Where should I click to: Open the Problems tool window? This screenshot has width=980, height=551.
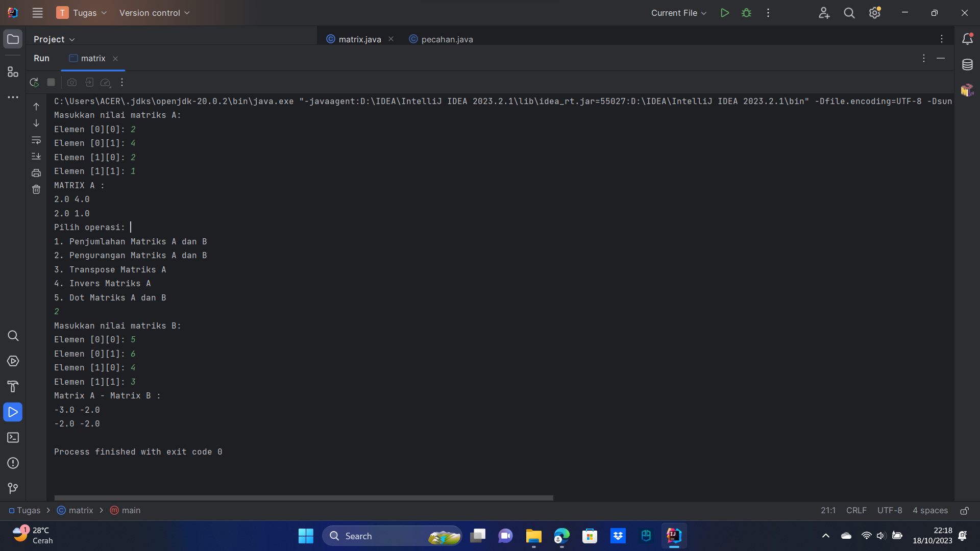pyautogui.click(x=13, y=464)
